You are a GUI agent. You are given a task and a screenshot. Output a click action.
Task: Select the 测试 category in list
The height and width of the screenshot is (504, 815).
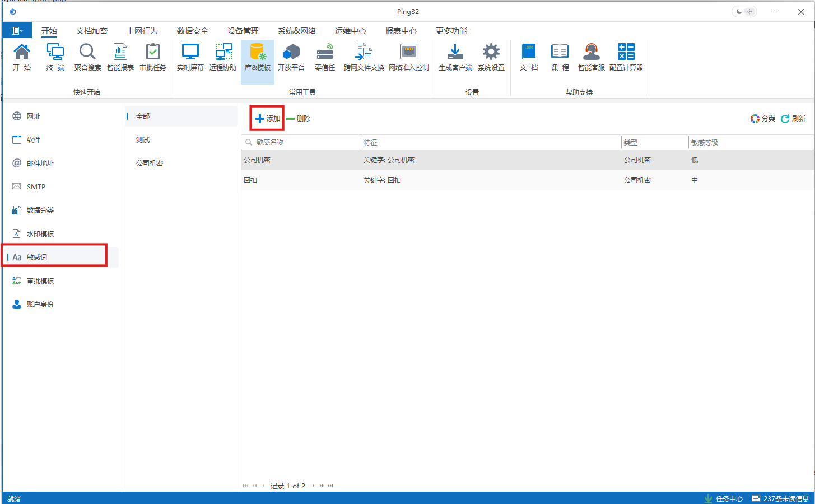coord(143,140)
